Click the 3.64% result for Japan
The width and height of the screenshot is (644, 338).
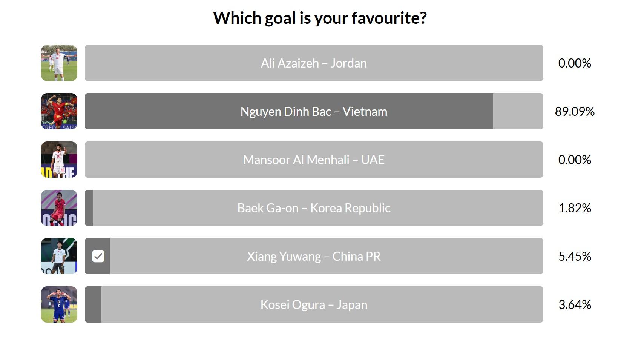tap(575, 304)
